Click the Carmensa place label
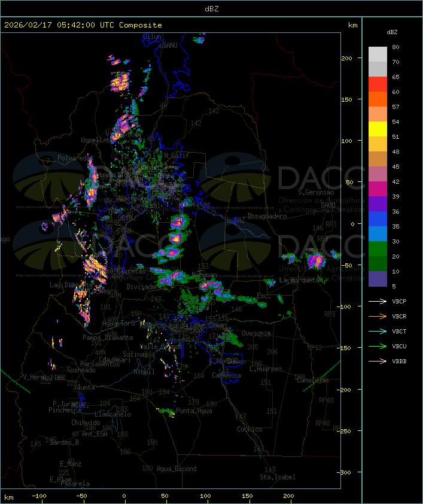Screen dimensions: 423x504 point(226,375)
